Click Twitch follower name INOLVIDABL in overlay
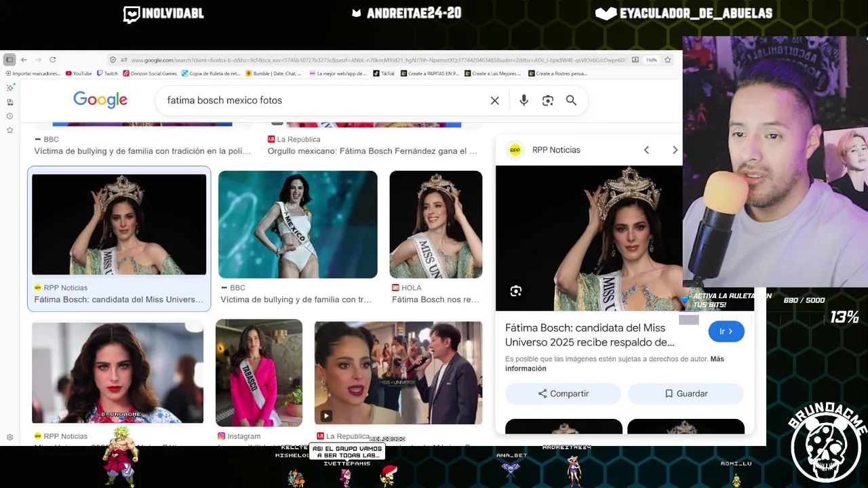Viewport: 868px width, 488px height. [172, 14]
